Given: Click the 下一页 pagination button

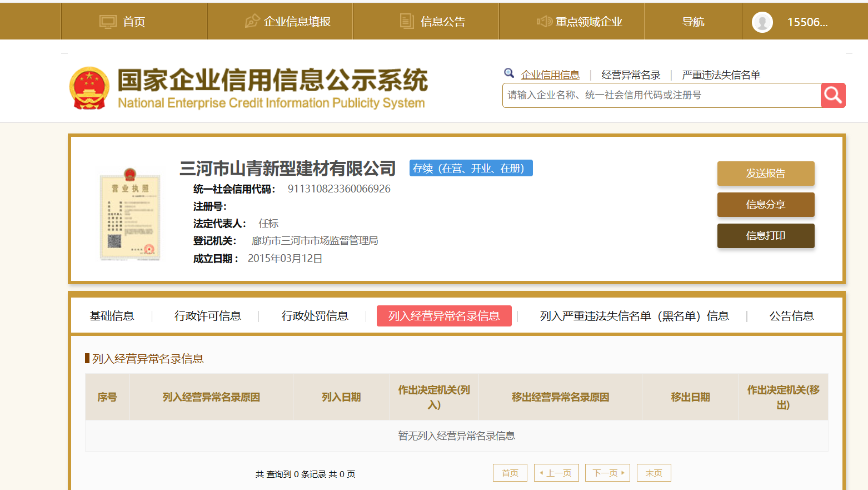Looking at the screenshot, I should pyautogui.click(x=607, y=473).
